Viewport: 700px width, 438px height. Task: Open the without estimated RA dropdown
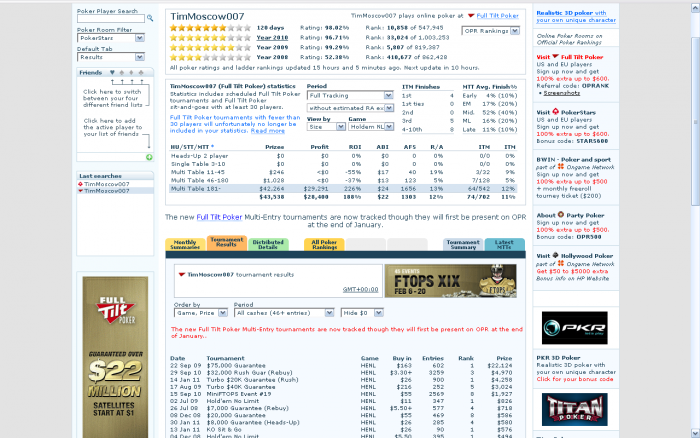(350, 108)
